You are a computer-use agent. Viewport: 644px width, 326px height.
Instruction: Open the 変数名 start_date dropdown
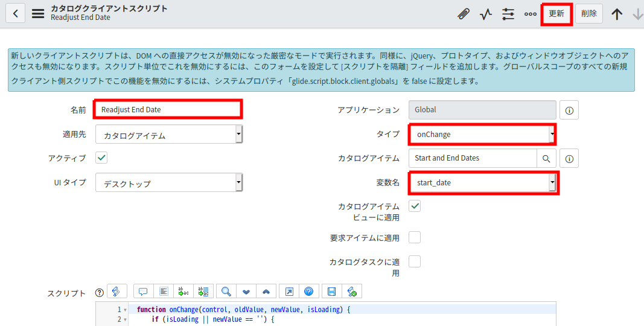[482, 183]
